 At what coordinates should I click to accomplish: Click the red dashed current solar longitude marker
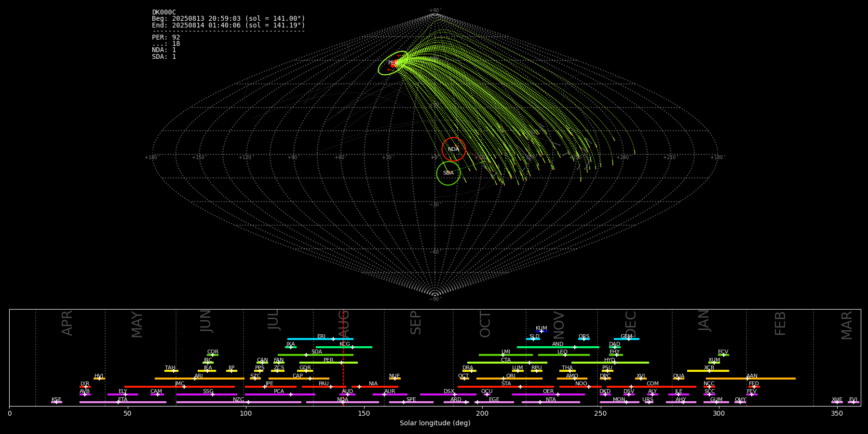[x=343, y=357]
